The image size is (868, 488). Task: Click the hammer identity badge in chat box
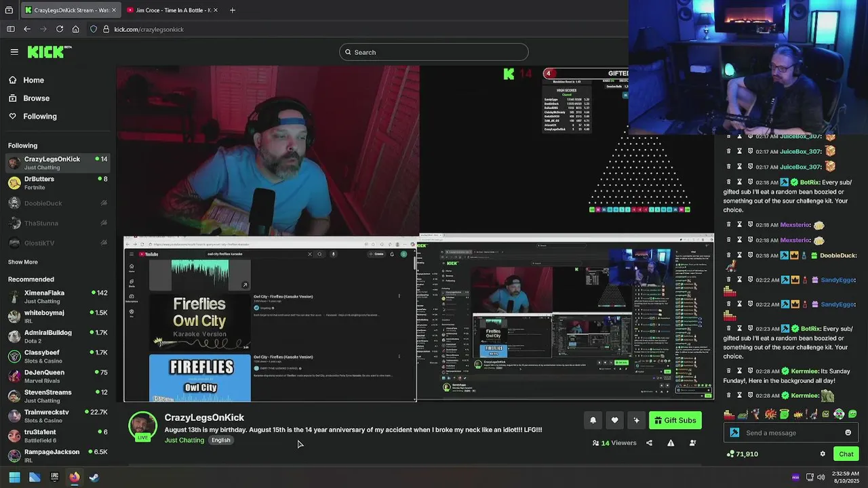734,433
